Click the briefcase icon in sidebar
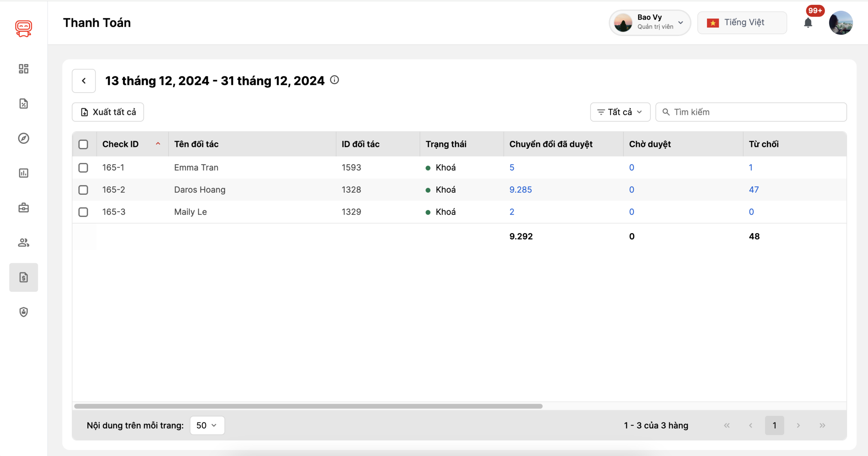This screenshot has width=868, height=456. point(23,208)
